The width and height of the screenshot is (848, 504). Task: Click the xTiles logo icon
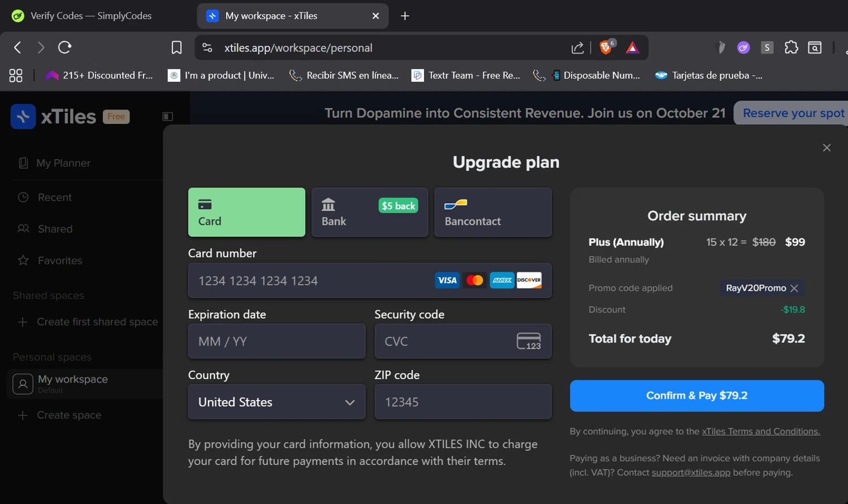[x=23, y=116]
